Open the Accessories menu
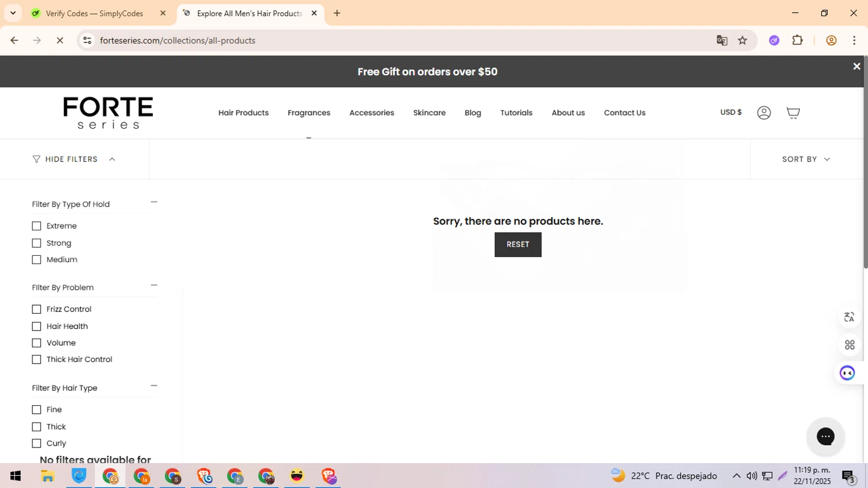This screenshot has height=488, width=868. [x=372, y=113]
